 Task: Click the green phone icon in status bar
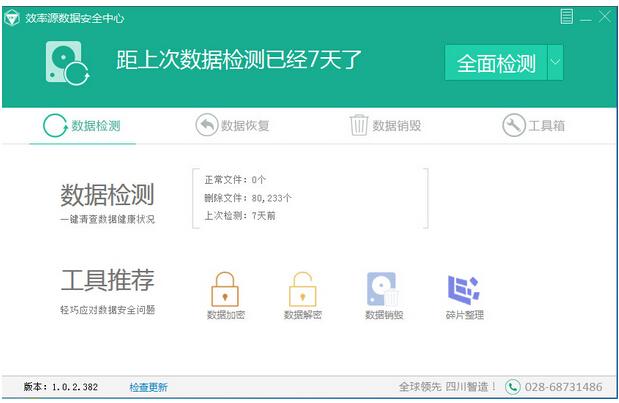coord(512,387)
